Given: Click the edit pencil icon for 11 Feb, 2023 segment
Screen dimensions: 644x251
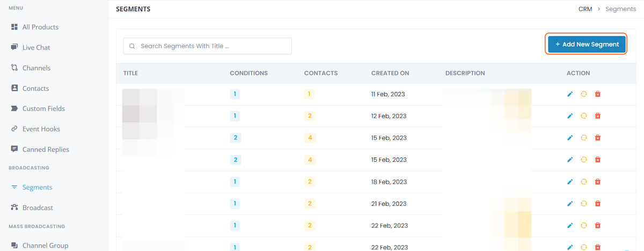Looking at the screenshot, I should (570, 94).
